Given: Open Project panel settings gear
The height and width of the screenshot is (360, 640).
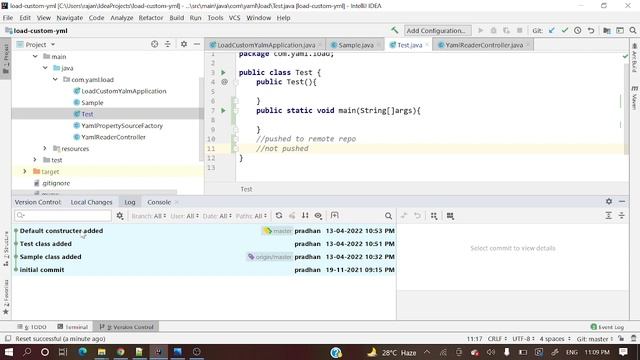Looking at the screenshot, I should [184, 44].
